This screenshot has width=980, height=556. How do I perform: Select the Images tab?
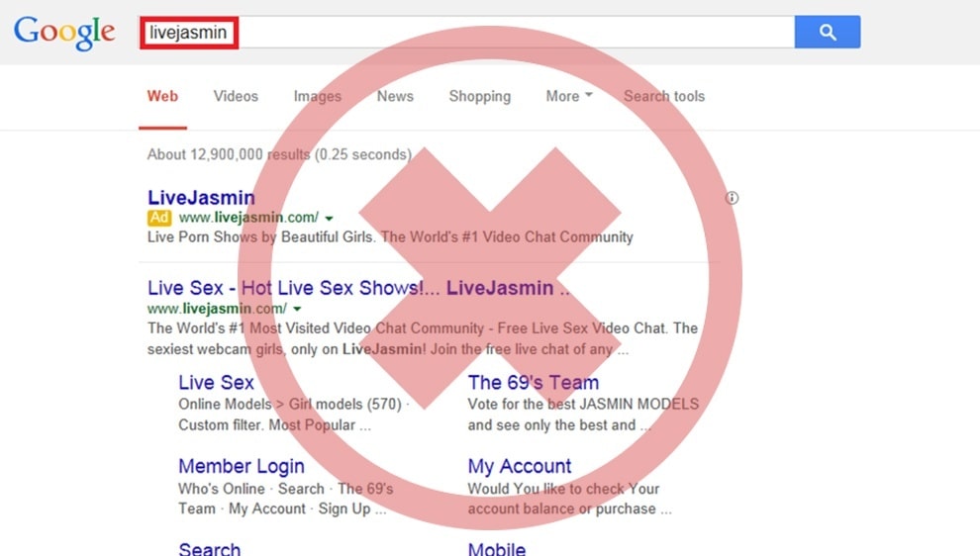tap(317, 96)
